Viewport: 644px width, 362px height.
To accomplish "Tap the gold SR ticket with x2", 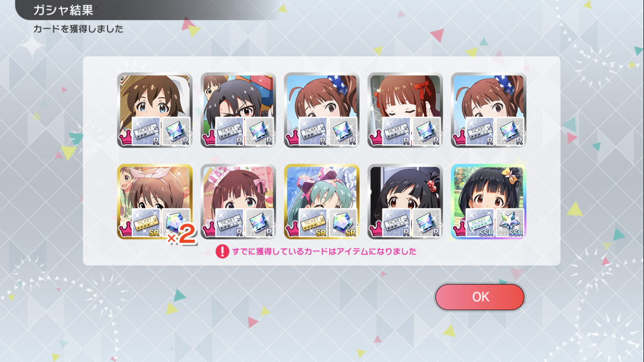I will [146, 223].
